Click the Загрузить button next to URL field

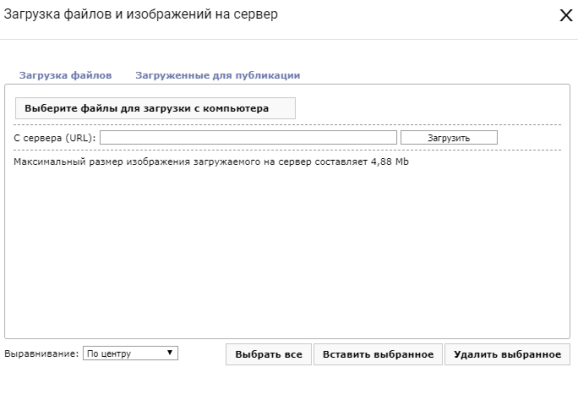pyautogui.click(x=449, y=138)
